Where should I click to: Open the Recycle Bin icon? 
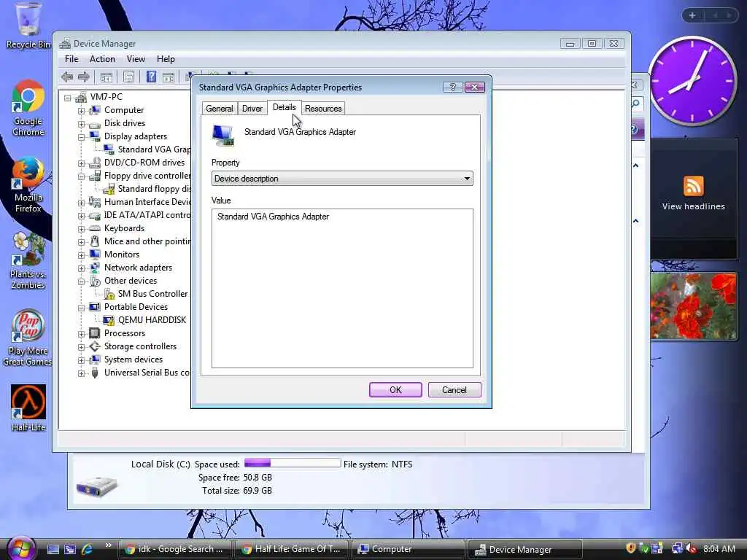coord(28,26)
